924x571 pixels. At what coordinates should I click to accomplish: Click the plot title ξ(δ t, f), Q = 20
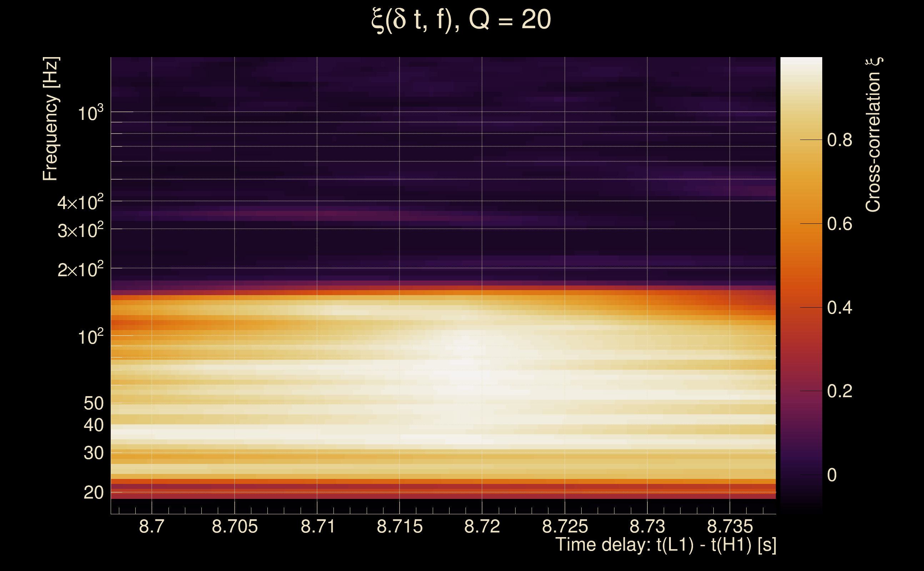point(461,20)
